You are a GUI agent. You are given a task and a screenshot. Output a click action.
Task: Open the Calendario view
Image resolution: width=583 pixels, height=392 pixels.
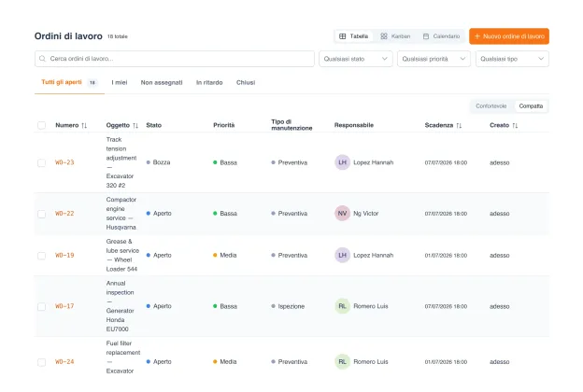pyautogui.click(x=441, y=36)
